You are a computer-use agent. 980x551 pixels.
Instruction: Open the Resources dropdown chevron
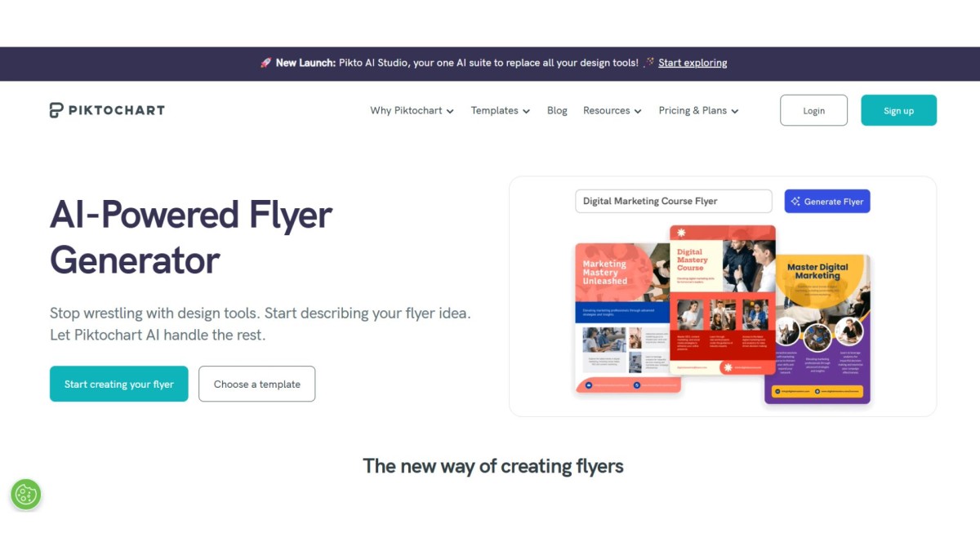pos(638,111)
